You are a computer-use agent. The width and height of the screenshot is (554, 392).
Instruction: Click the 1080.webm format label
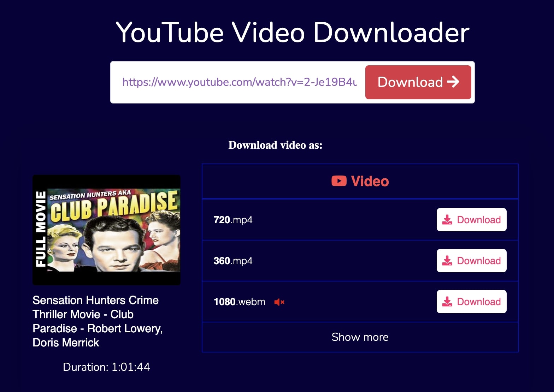pyautogui.click(x=239, y=302)
